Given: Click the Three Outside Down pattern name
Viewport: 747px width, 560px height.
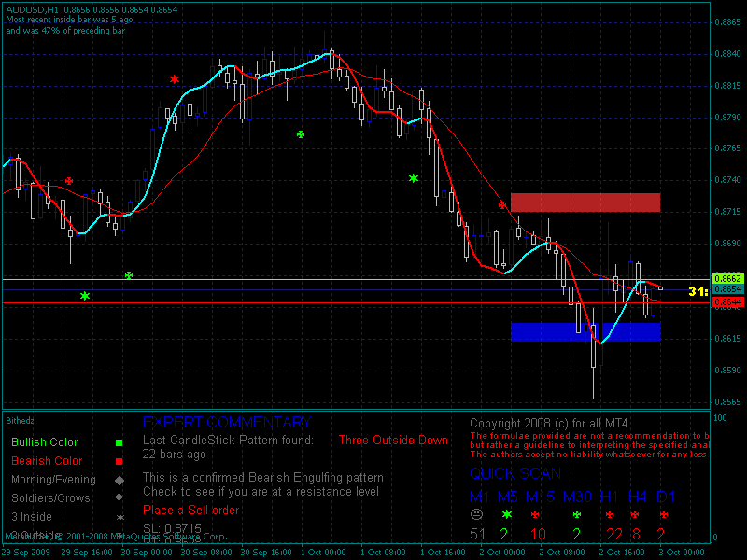Looking at the screenshot, I should (393, 440).
